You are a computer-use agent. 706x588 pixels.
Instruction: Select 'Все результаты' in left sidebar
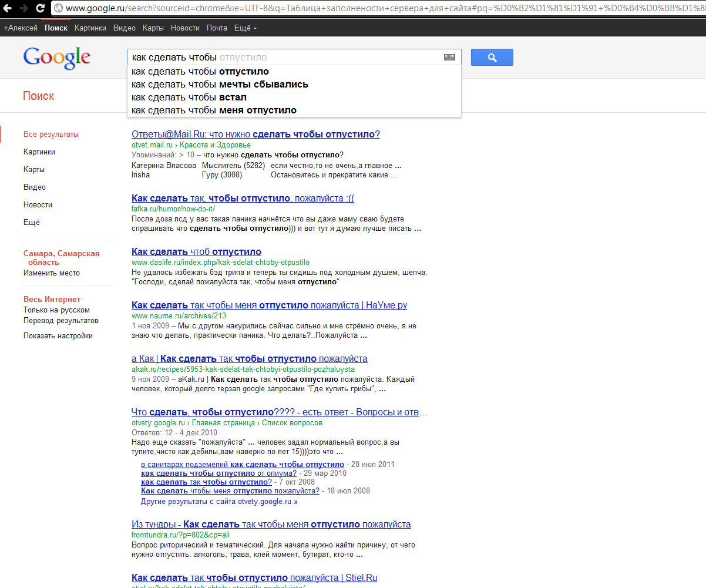[51, 135]
